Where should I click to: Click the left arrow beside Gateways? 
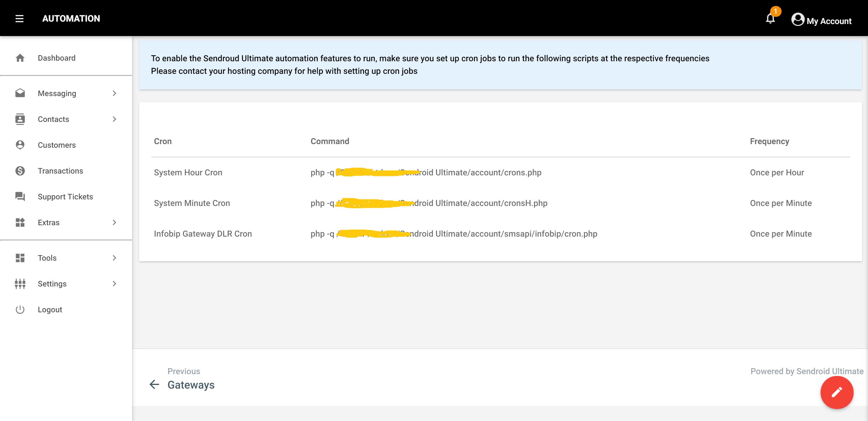click(154, 384)
